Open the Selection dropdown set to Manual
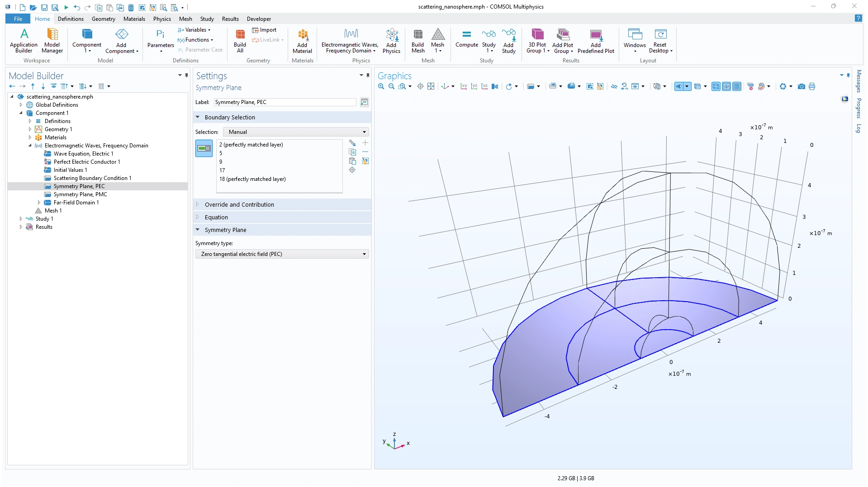Image resolution: width=868 pixels, height=487 pixels. tap(296, 132)
